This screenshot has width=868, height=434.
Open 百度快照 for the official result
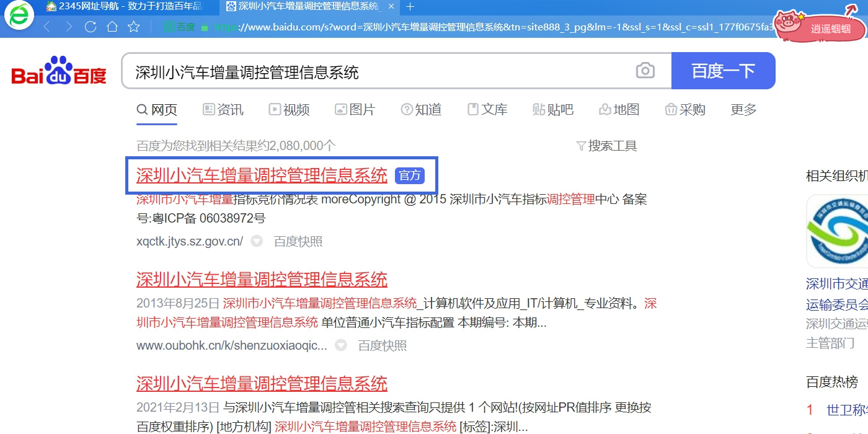click(x=298, y=241)
